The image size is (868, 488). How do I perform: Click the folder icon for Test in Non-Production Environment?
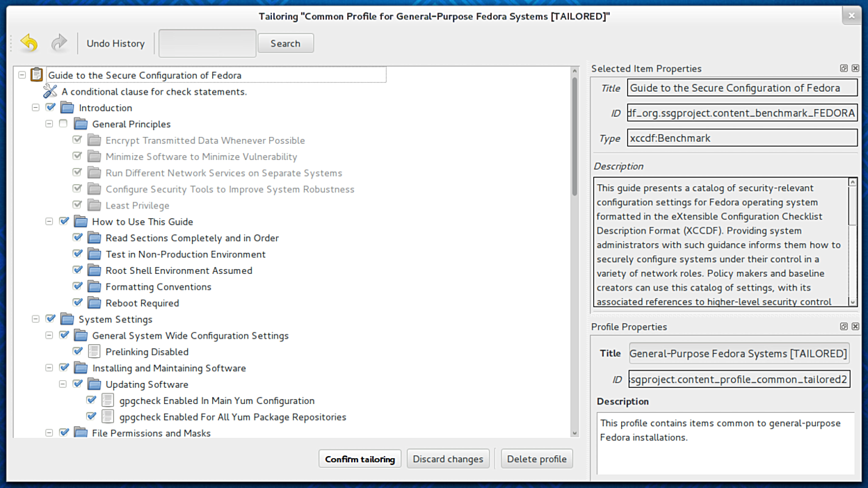(95, 254)
